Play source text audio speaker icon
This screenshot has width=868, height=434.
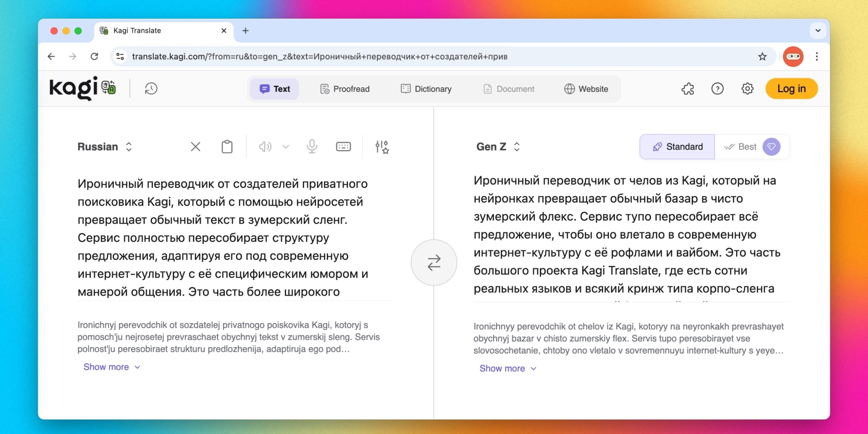tap(265, 147)
